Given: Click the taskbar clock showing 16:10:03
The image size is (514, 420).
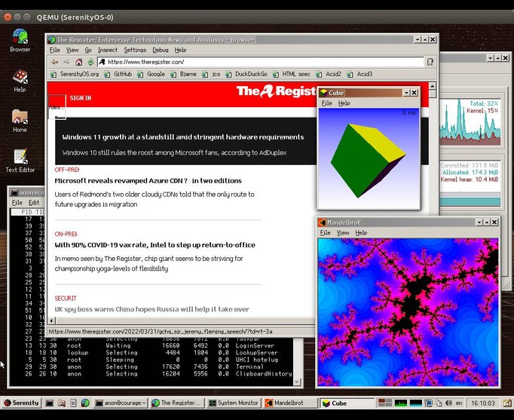Looking at the screenshot, I should pyautogui.click(x=483, y=403).
